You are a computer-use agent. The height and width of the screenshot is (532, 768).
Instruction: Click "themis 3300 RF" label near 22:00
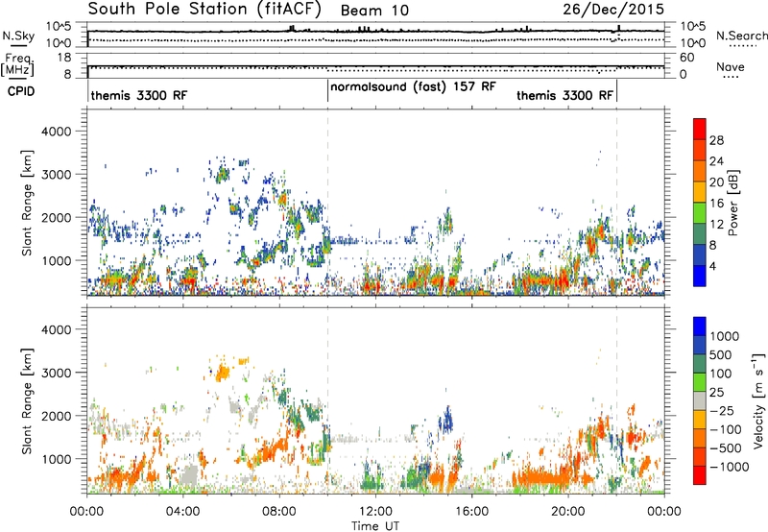(564, 95)
